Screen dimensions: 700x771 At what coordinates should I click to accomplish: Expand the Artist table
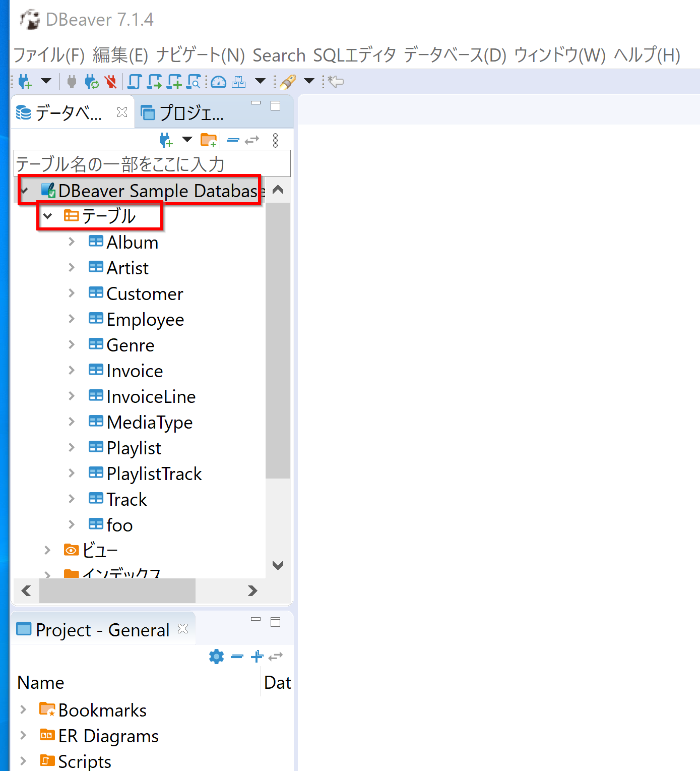(72, 267)
